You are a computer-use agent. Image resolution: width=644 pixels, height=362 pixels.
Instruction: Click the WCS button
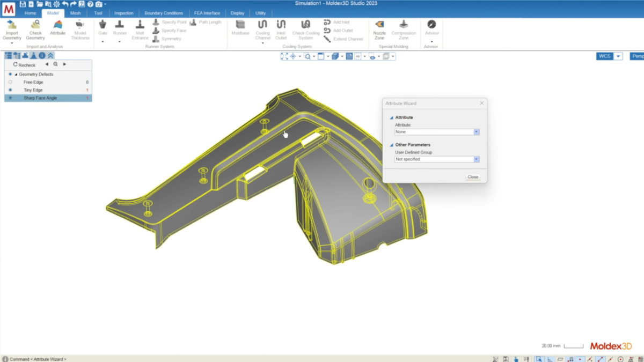click(x=605, y=56)
